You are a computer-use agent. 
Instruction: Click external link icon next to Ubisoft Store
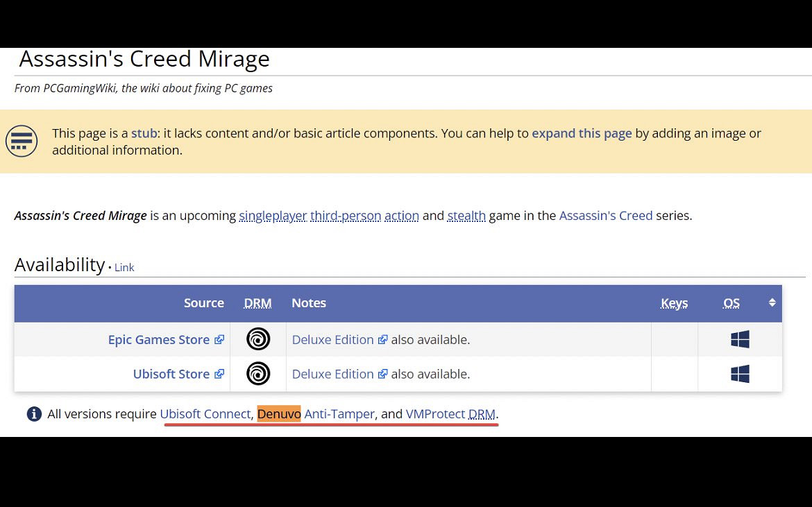(x=219, y=374)
